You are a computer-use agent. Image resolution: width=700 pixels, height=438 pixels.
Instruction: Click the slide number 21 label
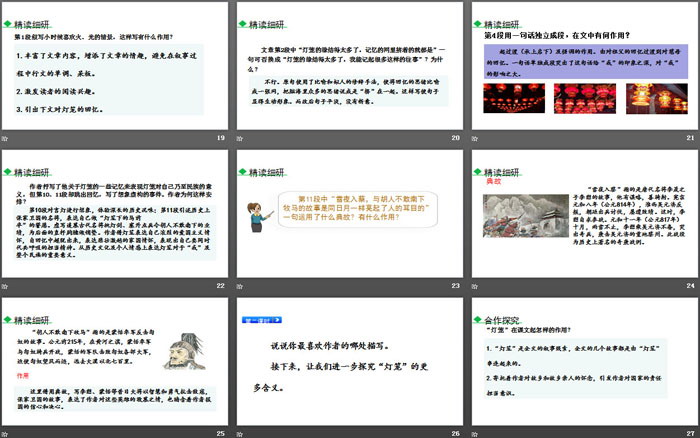coord(690,138)
